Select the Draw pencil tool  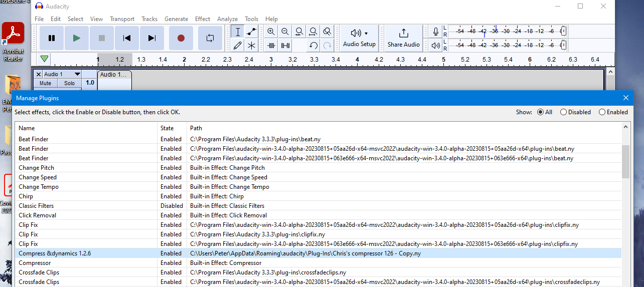point(238,46)
